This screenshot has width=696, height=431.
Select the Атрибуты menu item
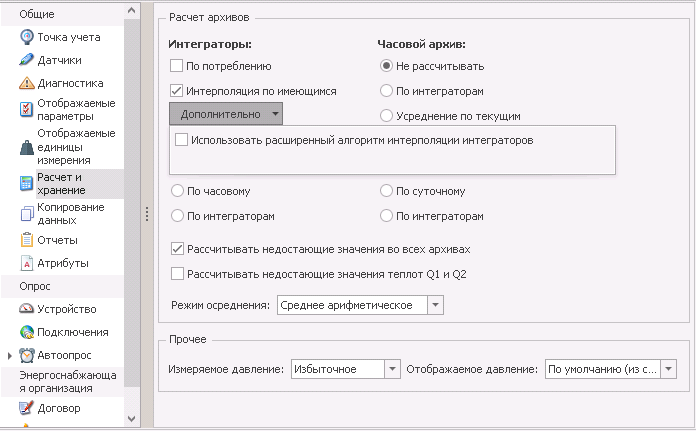(x=62, y=263)
